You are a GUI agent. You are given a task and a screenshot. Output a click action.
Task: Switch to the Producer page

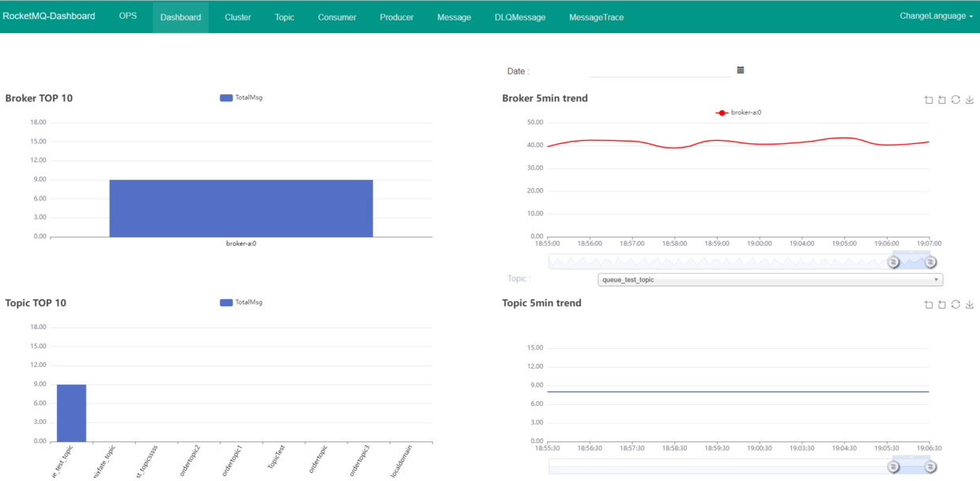(397, 17)
